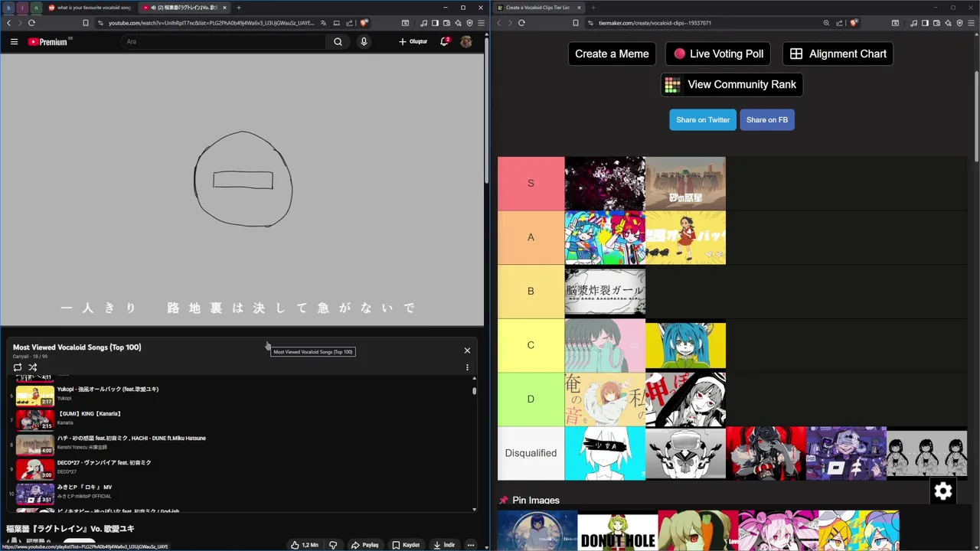Dislike the YouTube video
Screen dimensions: 980x551
tap(333, 545)
